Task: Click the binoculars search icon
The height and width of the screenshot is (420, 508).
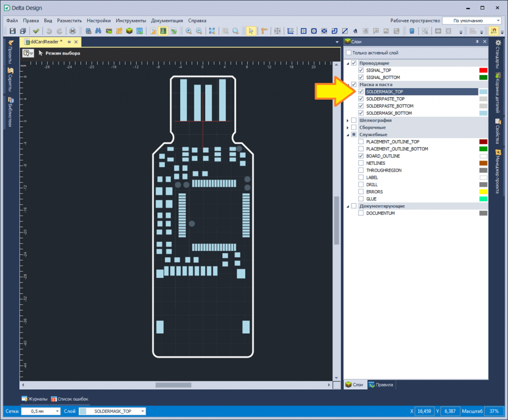Action: tap(98, 31)
